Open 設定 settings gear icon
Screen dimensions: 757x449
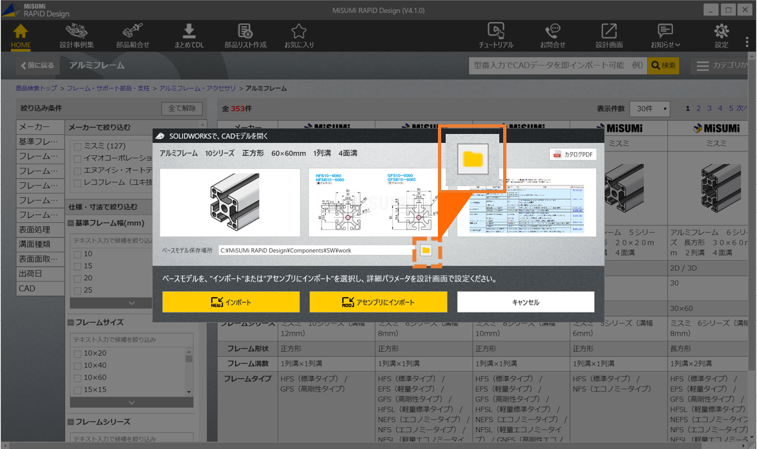(721, 35)
